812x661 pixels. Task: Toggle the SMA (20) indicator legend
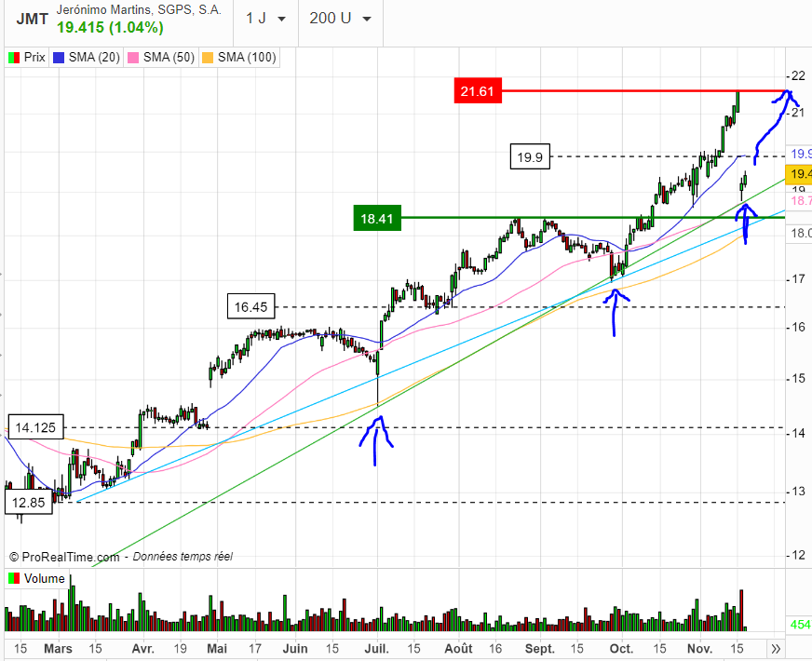click(87, 58)
